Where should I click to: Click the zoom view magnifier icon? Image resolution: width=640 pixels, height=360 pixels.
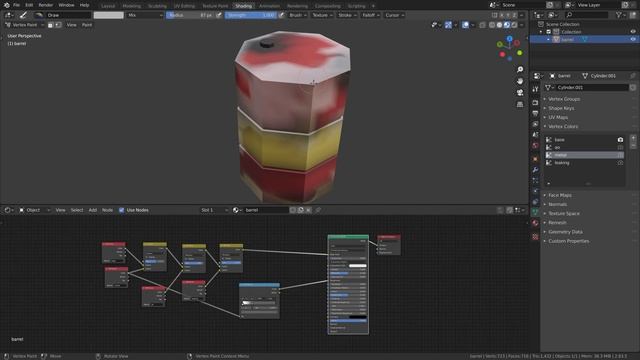click(x=520, y=69)
